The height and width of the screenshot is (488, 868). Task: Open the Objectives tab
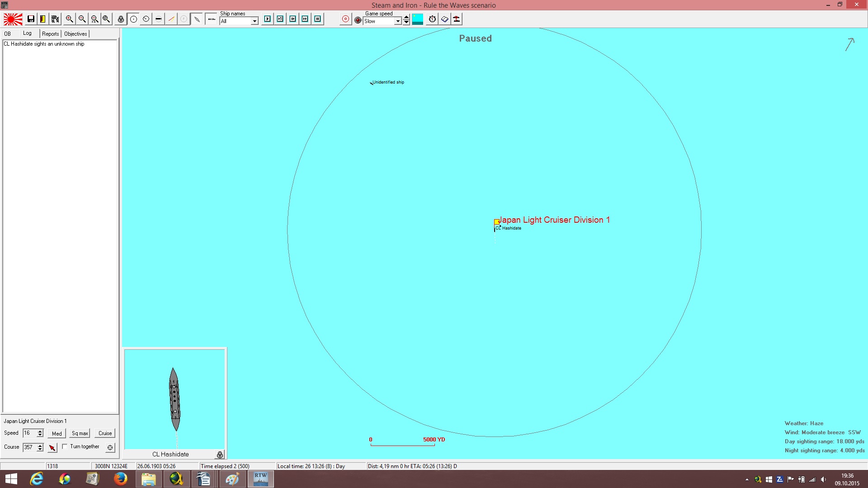click(x=75, y=34)
